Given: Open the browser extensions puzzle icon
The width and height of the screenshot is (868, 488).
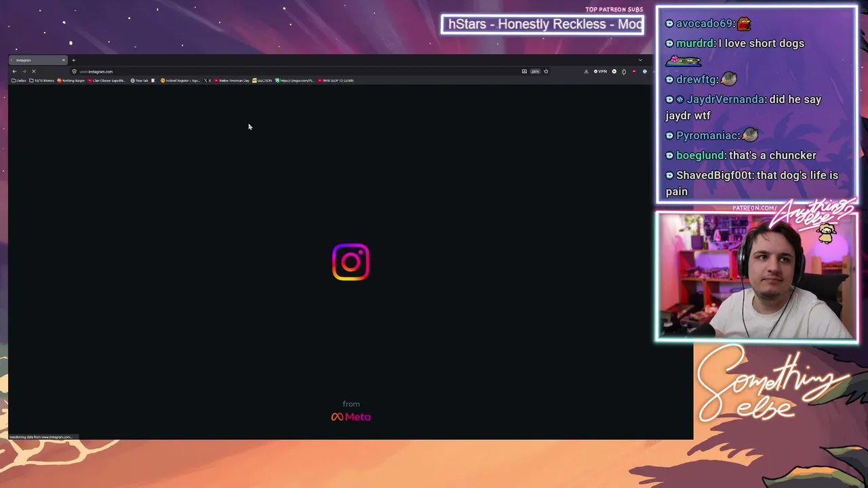Looking at the screenshot, I should pos(624,71).
